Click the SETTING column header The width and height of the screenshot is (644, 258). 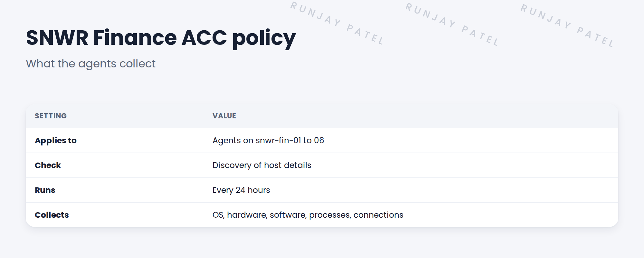51,116
